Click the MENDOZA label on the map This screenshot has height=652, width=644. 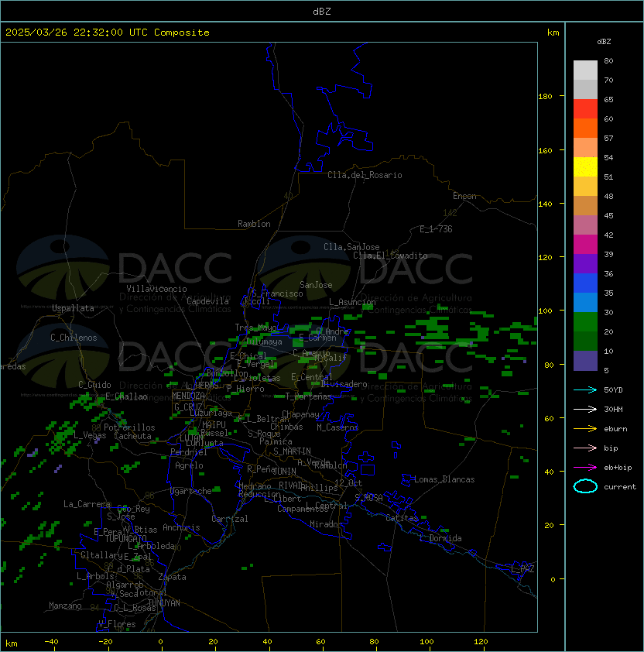tap(188, 396)
